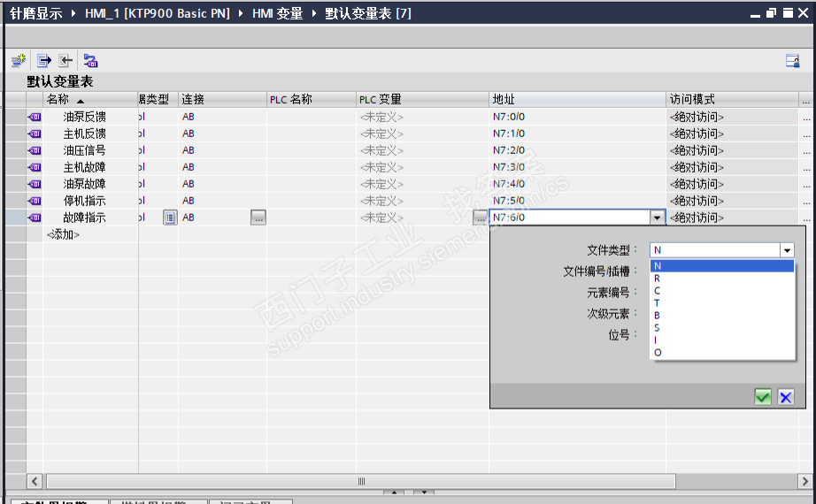Click address cell N7:0/0
The image size is (816, 504).
[578, 117]
